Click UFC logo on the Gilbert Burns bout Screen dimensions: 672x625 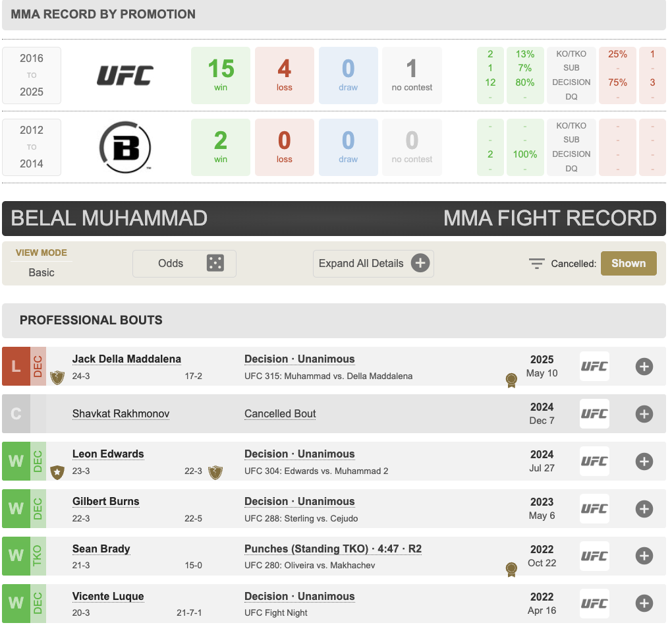pos(594,509)
